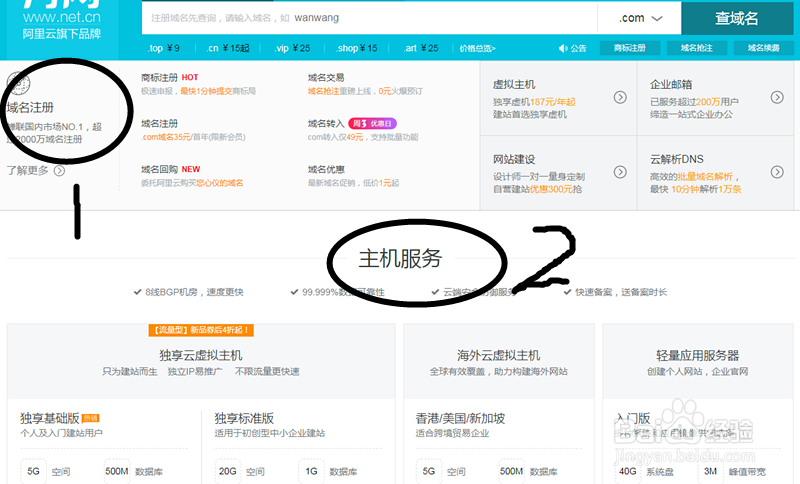The image size is (800, 484).
Task: Click the arrow icon beside 虚拟主机
Action: click(x=620, y=97)
